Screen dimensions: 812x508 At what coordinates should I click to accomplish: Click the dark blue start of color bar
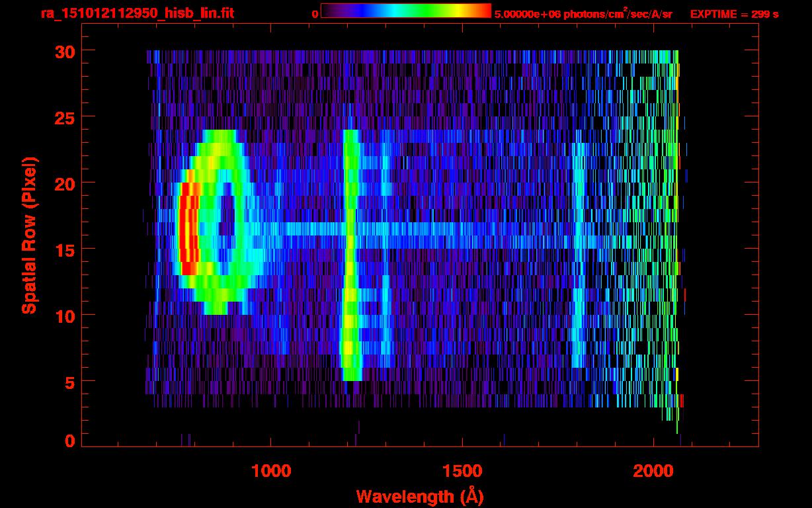pyautogui.click(x=329, y=11)
